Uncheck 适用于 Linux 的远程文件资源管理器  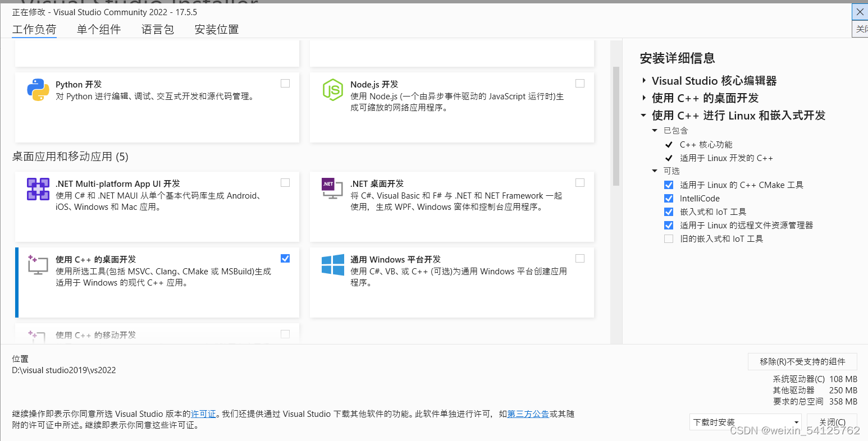pos(669,225)
